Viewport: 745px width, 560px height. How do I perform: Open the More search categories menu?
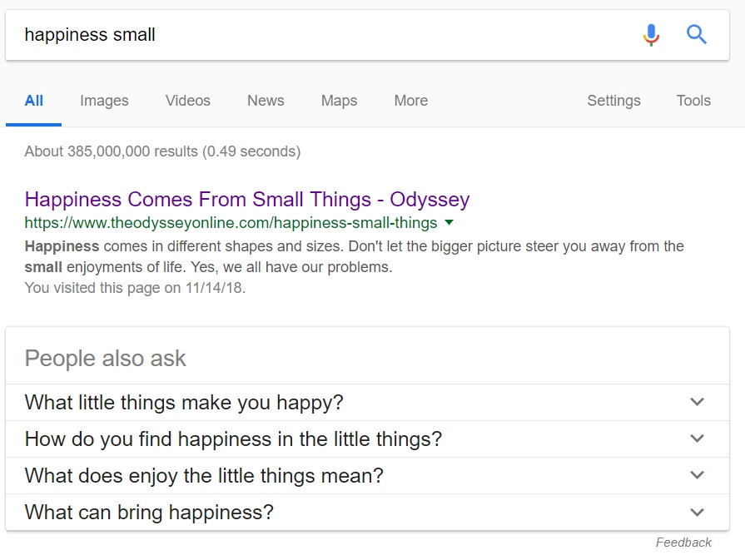point(411,101)
